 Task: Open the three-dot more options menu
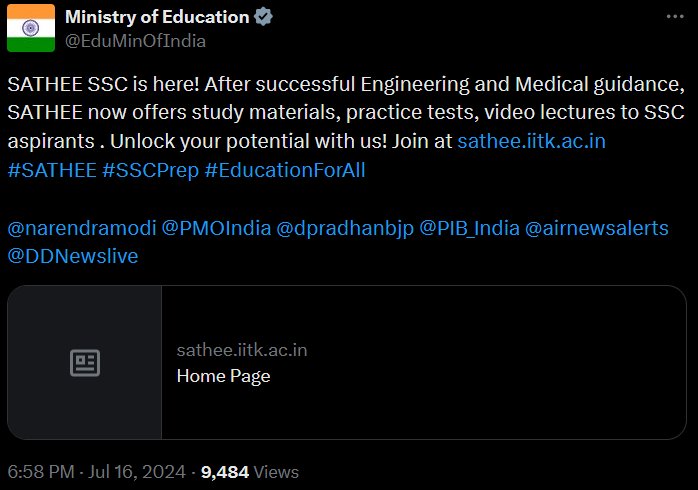click(x=676, y=17)
